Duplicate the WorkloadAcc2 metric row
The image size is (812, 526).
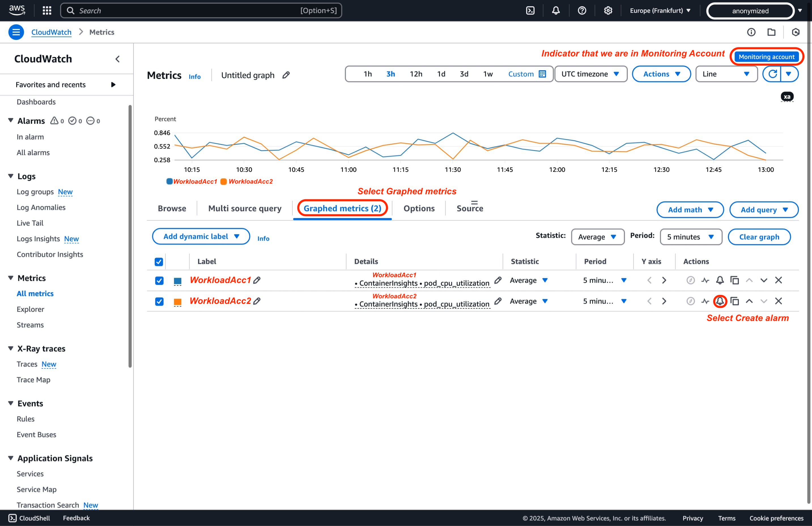point(735,301)
